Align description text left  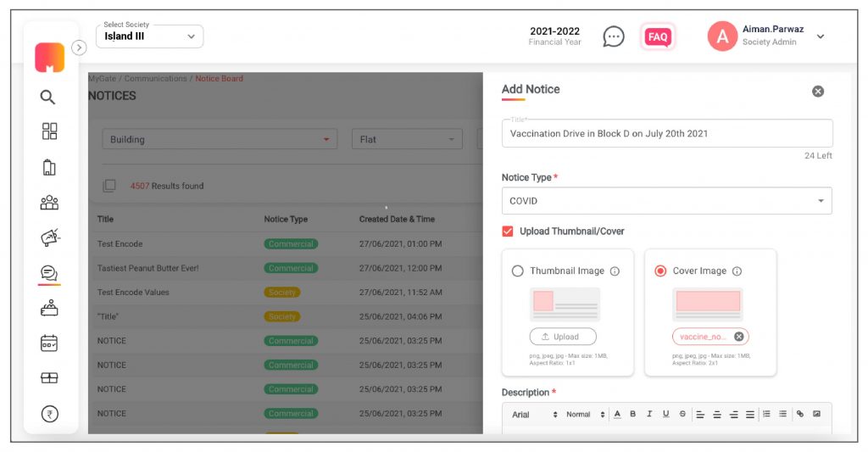(x=699, y=415)
